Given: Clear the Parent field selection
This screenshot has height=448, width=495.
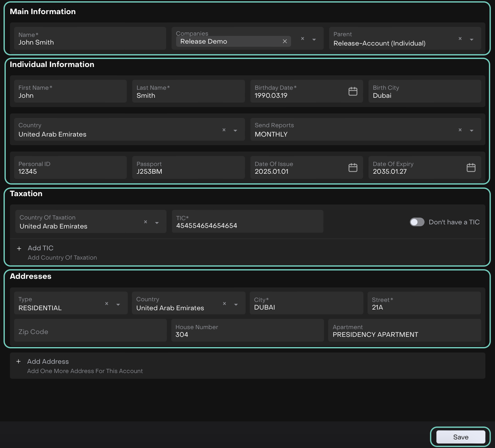Looking at the screenshot, I should [460, 39].
